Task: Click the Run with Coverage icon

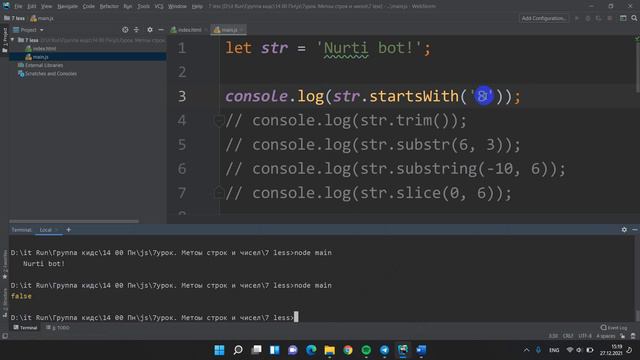Action: tap(598, 18)
